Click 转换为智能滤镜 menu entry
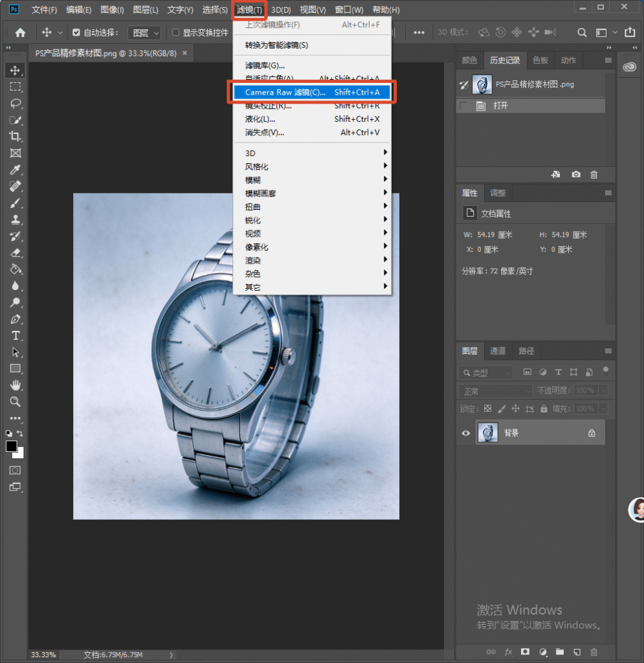 click(312, 45)
